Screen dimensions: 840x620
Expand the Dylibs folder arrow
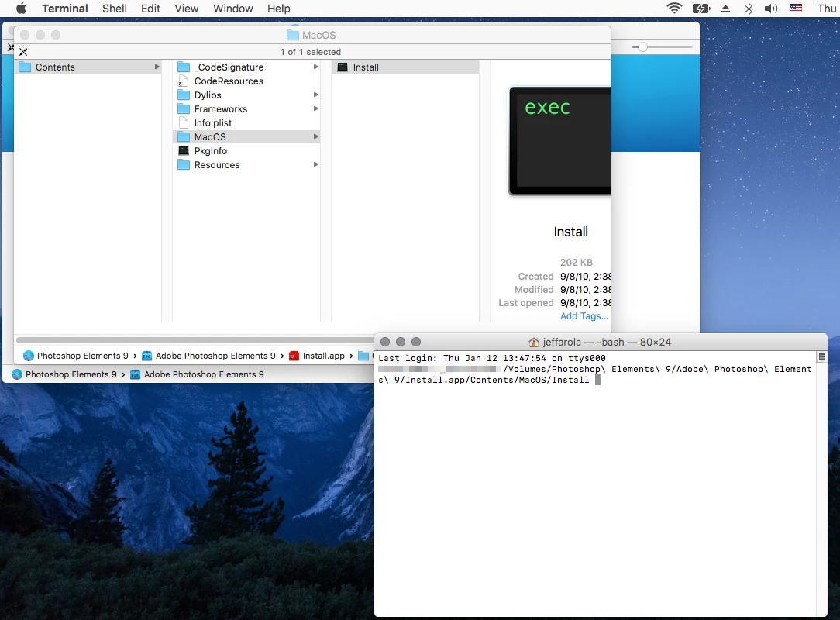[x=315, y=95]
